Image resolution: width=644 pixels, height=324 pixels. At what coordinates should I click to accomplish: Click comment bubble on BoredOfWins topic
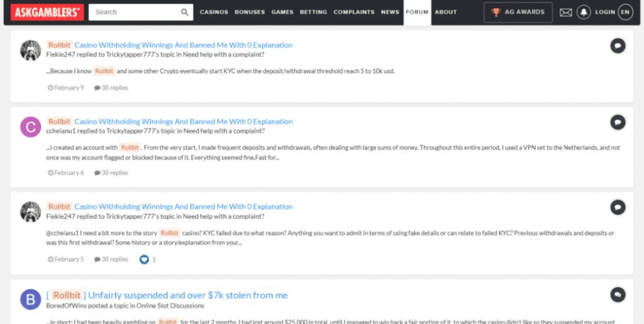pos(618,294)
